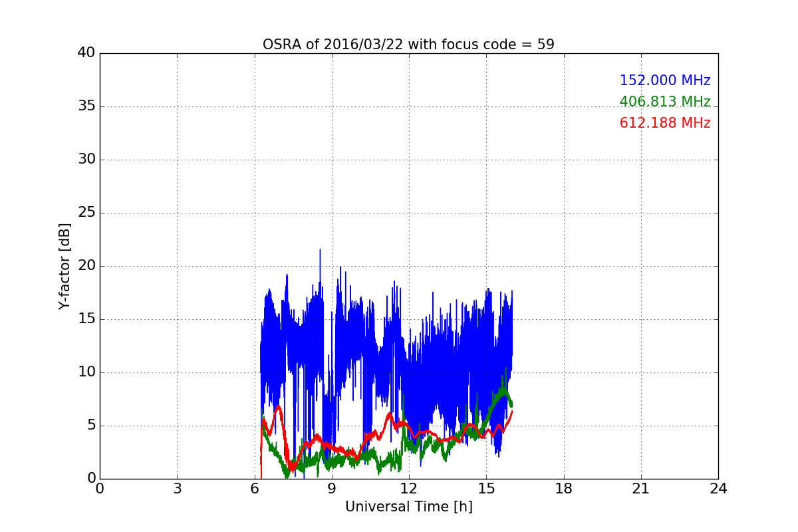Click y-axis tick value 10
This screenshot has width=798, height=532.
86,372
